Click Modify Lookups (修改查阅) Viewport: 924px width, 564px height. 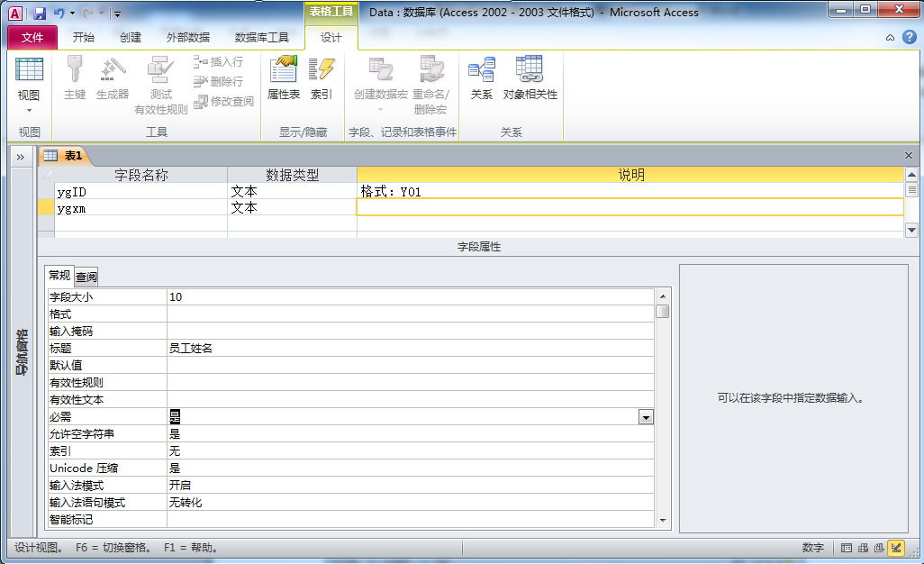(x=224, y=102)
